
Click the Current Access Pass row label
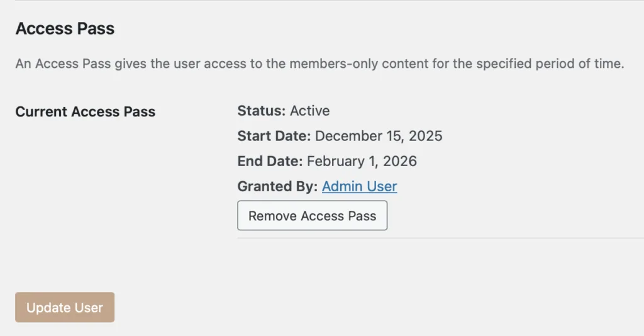pos(86,112)
